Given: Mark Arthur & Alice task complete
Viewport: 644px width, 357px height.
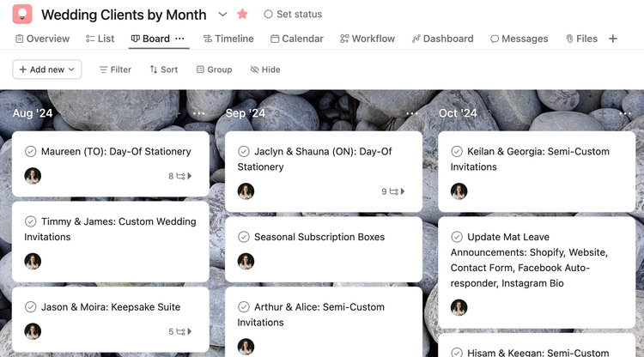Looking at the screenshot, I should 244,307.
